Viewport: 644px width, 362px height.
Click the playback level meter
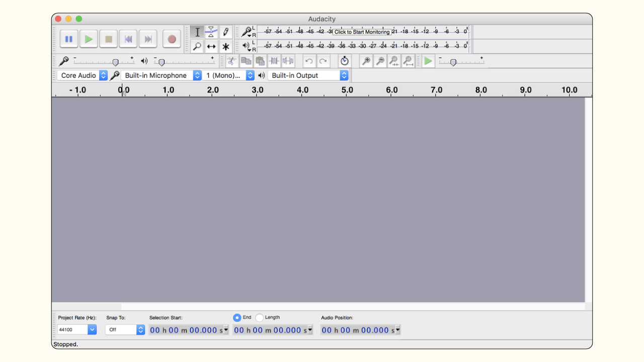coord(363,46)
